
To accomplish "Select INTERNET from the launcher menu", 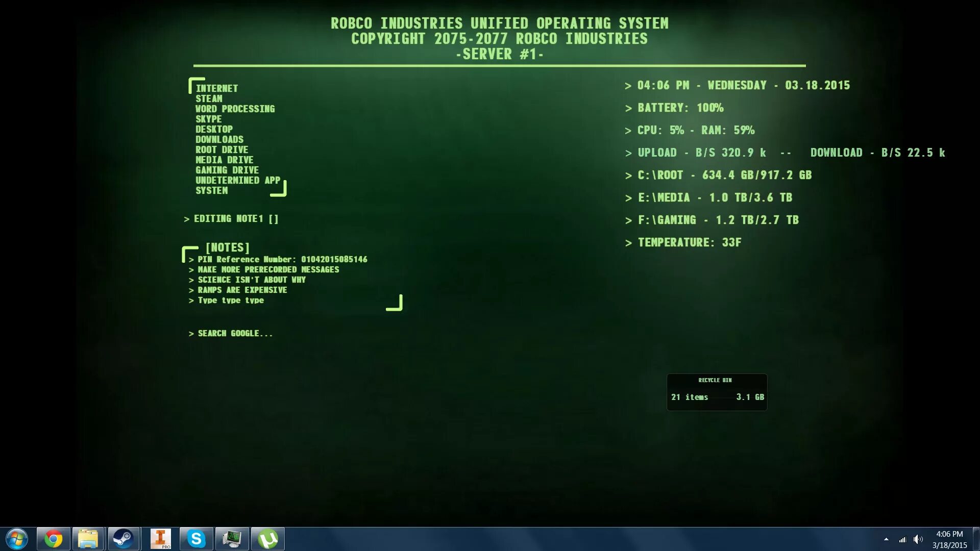I will pyautogui.click(x=216, y=88).
